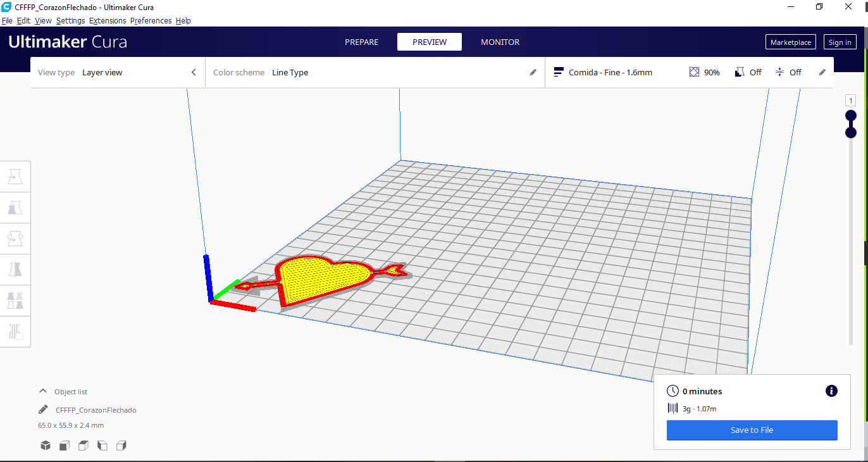
Task: Open the Settings menu
Action: pos(70,21)
